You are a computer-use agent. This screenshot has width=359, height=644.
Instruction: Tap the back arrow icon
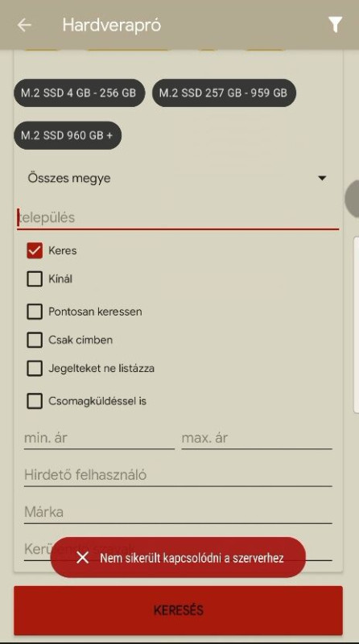point(24,25)
